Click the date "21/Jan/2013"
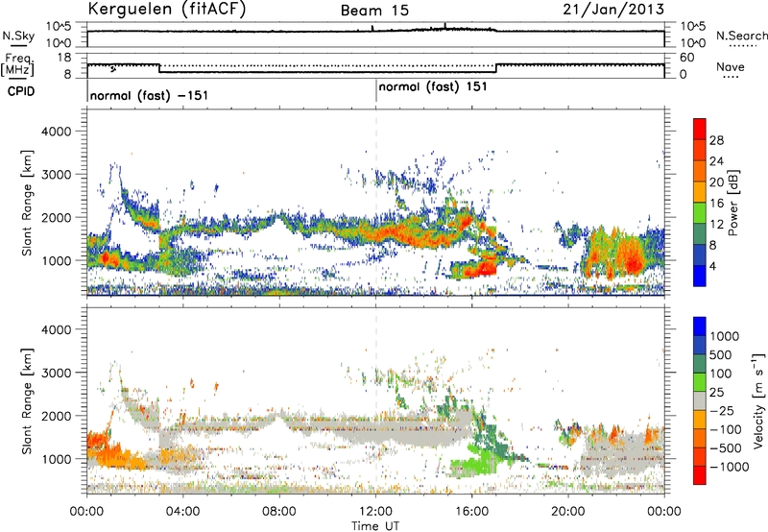Image resolution: width=768 pixels, height=532 pixels. (x=613, y=10)
